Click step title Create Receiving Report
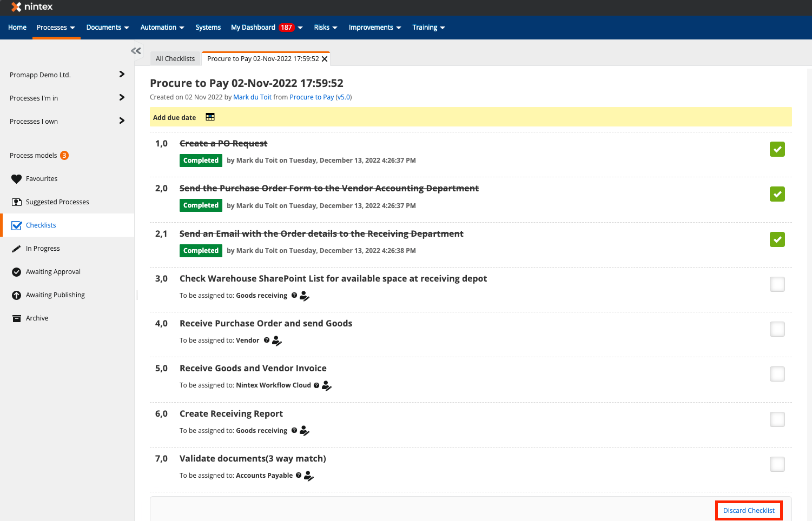This screenshot has width=812, height=521. [x=231, y=414]
